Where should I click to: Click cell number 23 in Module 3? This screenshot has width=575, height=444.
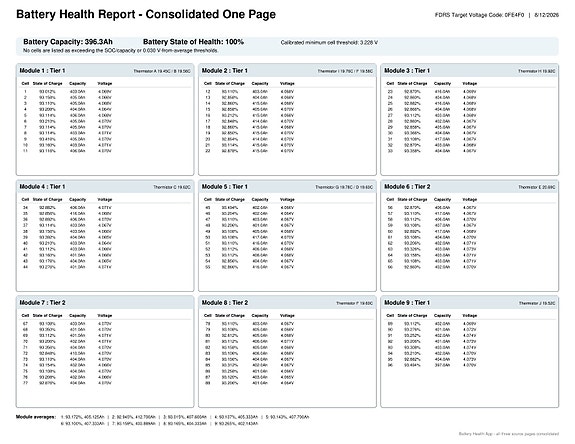[390, 92]
